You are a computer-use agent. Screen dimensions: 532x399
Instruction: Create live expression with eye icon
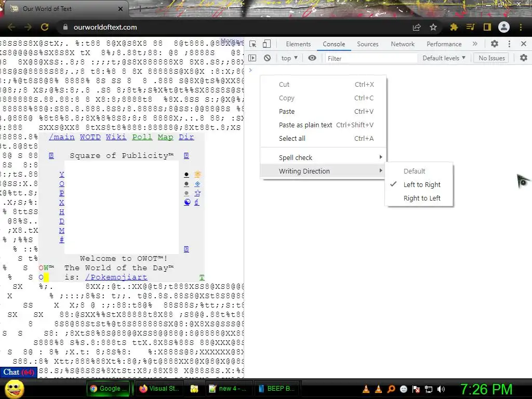312,58
